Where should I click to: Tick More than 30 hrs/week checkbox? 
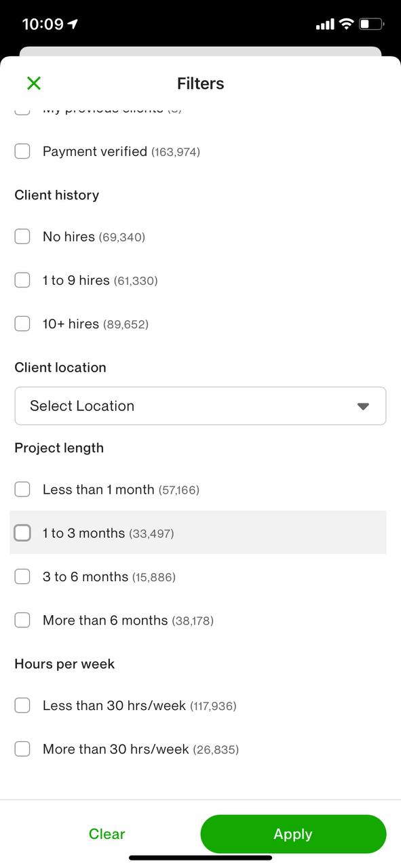click(x=22, y=749)
